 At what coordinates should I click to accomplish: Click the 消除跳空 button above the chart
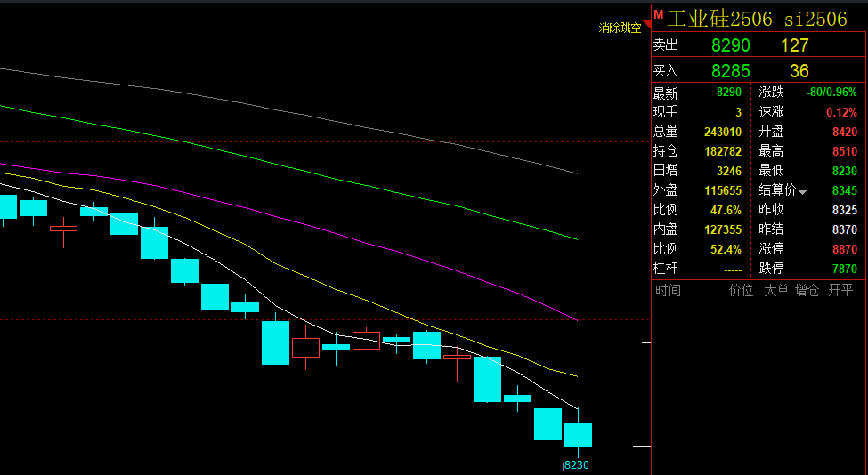(620, 28)
